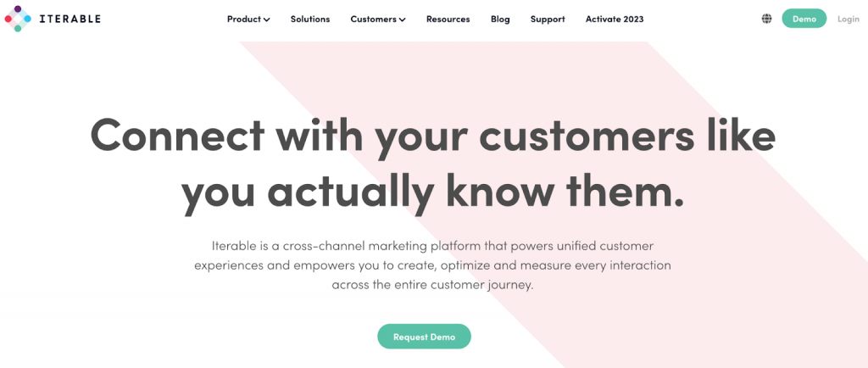Open the Customers menu

point(373,20)
